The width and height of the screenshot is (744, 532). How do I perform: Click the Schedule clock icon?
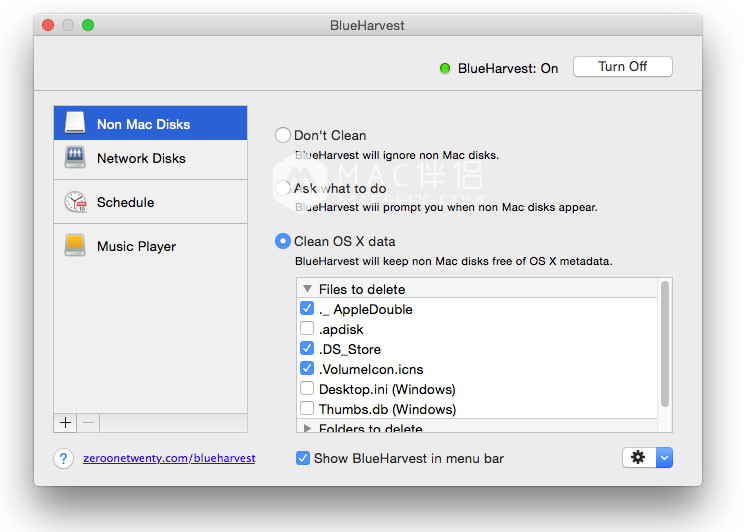(75, 202)
